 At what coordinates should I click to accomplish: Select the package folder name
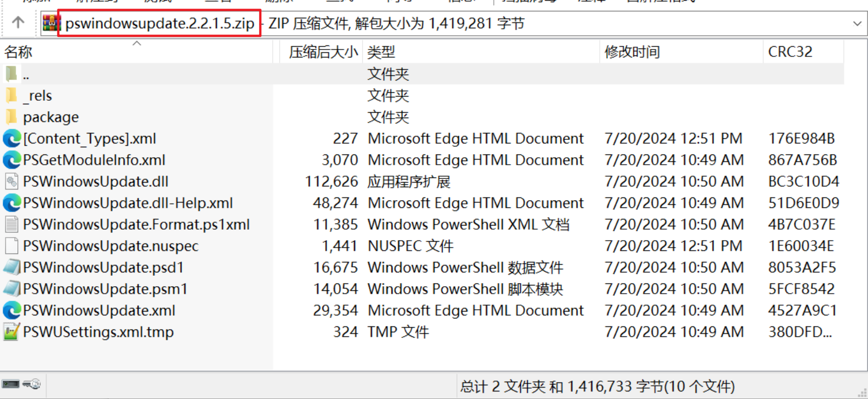[51, 117]
